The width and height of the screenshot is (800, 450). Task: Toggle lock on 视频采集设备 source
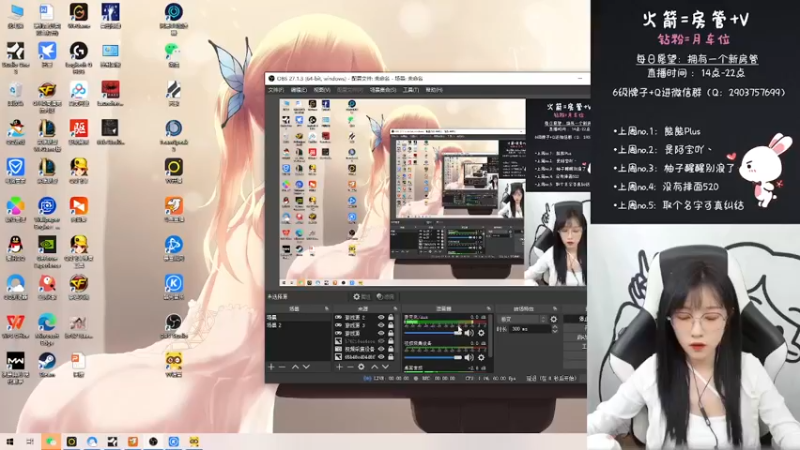pyautogui.click(x=391, y=349)
